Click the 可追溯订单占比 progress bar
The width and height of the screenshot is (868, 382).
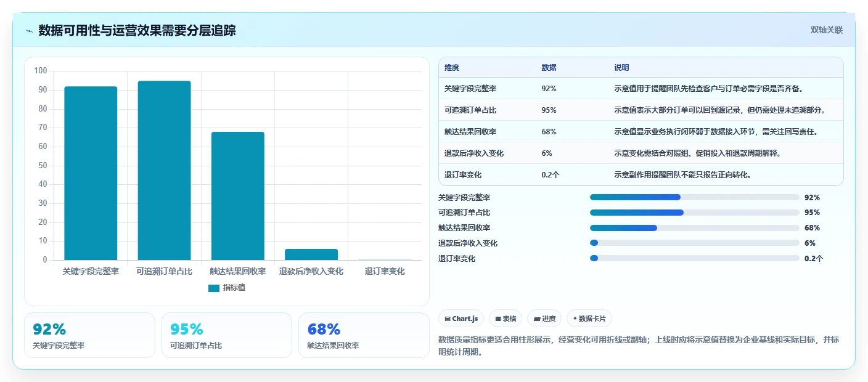click(x=695, y=213)
